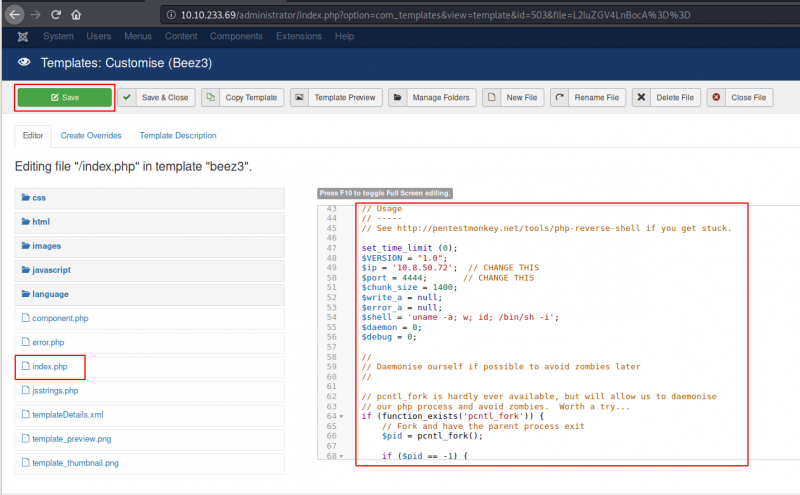Click the site info icon in address bar
The height and width of the screenshot is (495, 800).
(171, 15)
